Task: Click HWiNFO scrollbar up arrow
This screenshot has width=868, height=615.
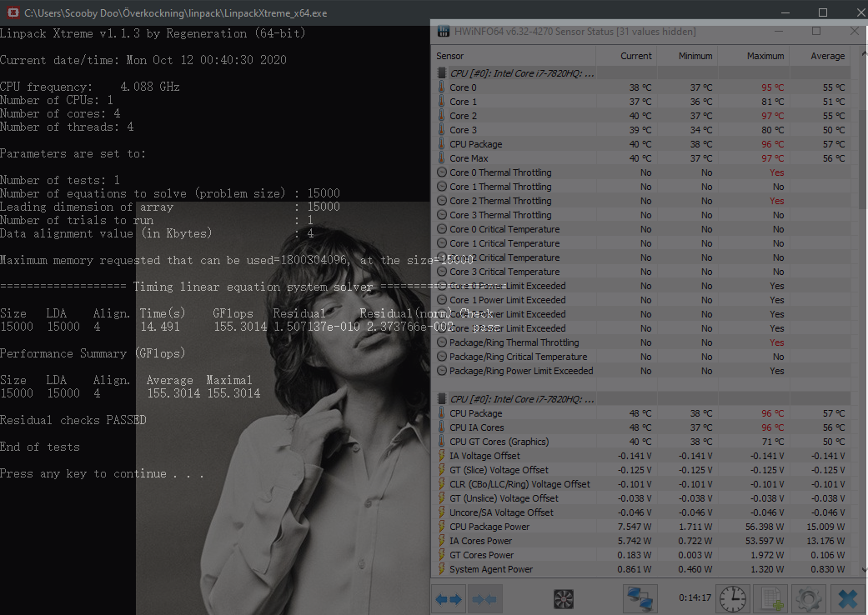Action: (863, 53)
